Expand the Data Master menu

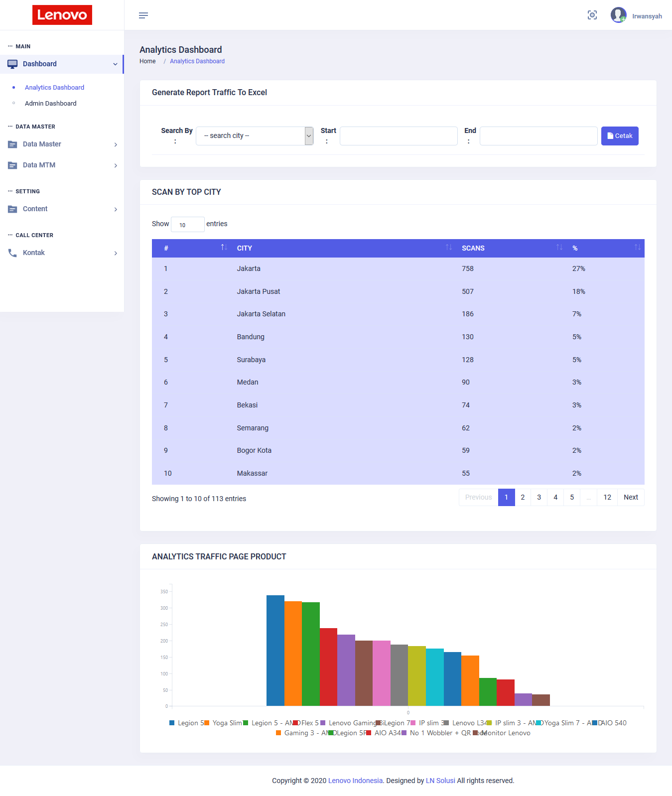(x=62, y=144)
